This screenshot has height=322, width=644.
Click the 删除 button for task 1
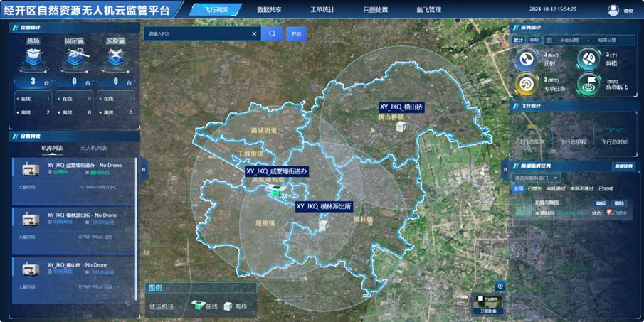pyautogui.click(x=619, y=203)
